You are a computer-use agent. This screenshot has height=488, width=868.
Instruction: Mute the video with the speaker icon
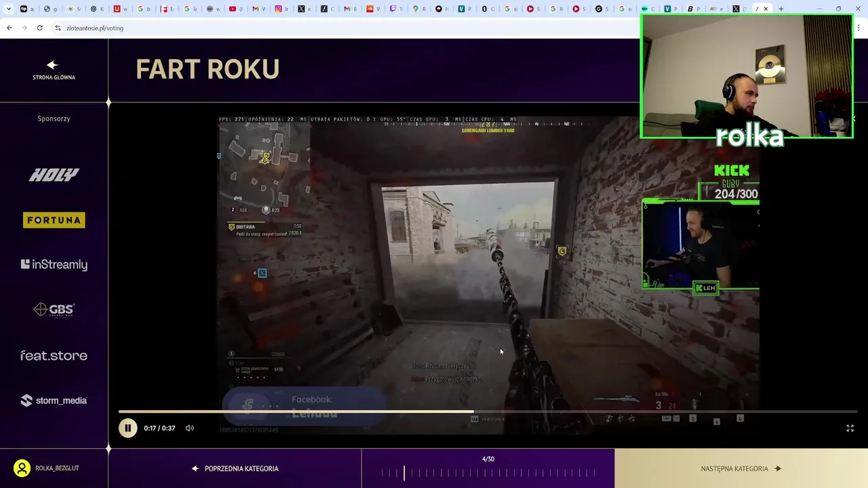(x=190, y=428)
